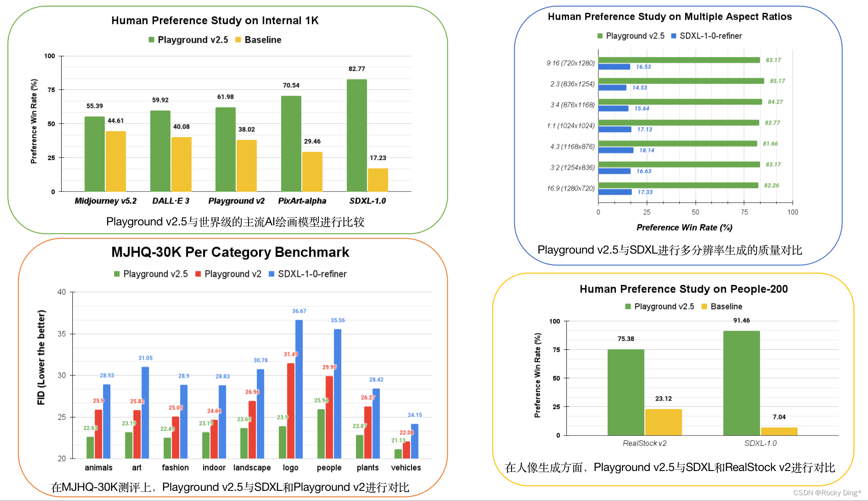Click the 'animals' category label
The width and height of the screenshot is (868, 501).
(99, 467)
